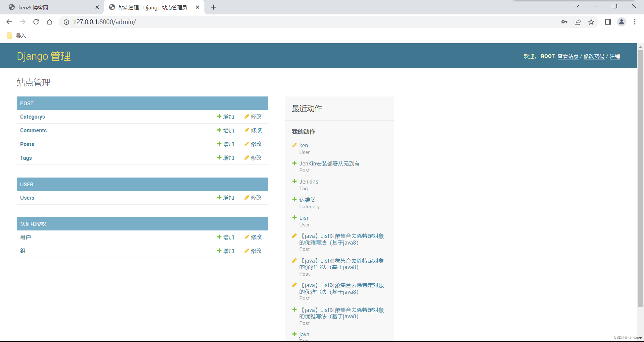
Task: Open recent action Lisi user
Action: tap(304, 218)
